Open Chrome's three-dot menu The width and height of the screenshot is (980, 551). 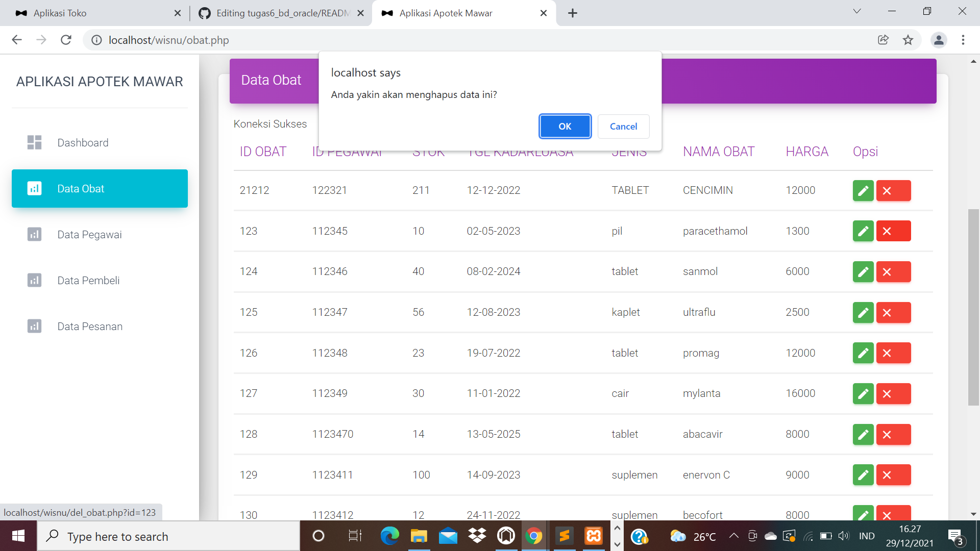click(x=964, y=40)
